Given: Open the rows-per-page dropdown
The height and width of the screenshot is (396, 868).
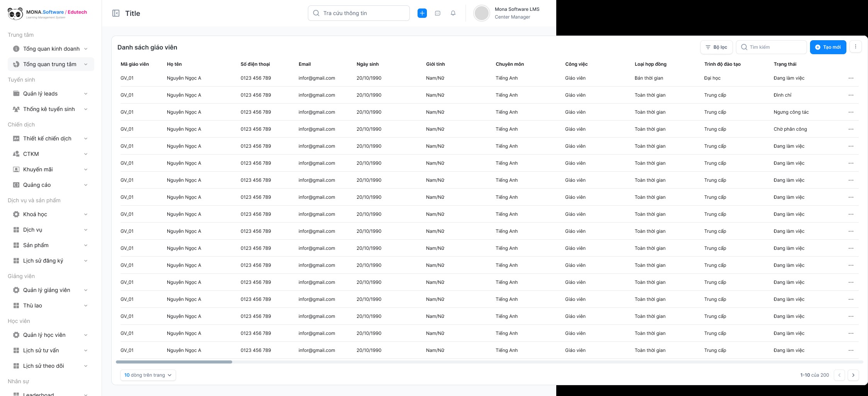Looking at the screenshot, I should tap(148, 375).
